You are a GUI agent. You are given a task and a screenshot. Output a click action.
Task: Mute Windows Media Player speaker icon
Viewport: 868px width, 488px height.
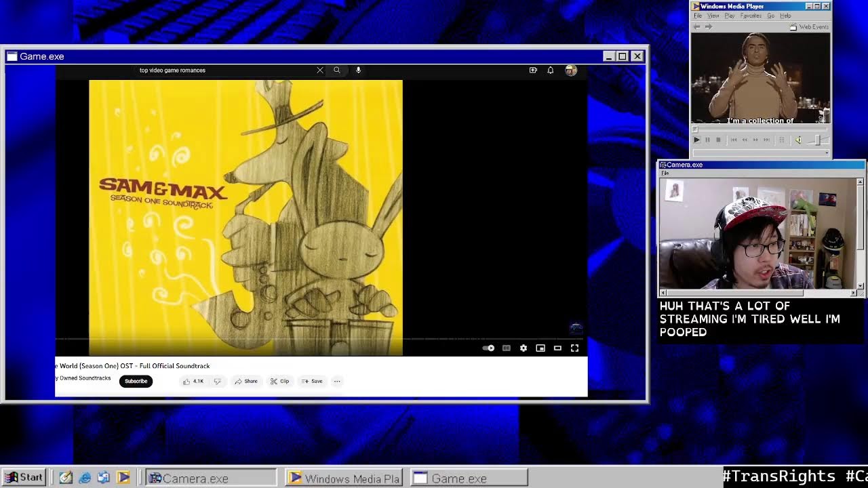point(798,140)
